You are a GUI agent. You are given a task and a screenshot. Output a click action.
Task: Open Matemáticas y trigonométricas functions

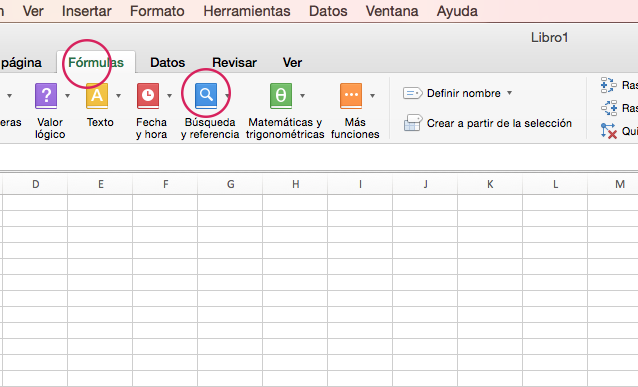[281, 96]
